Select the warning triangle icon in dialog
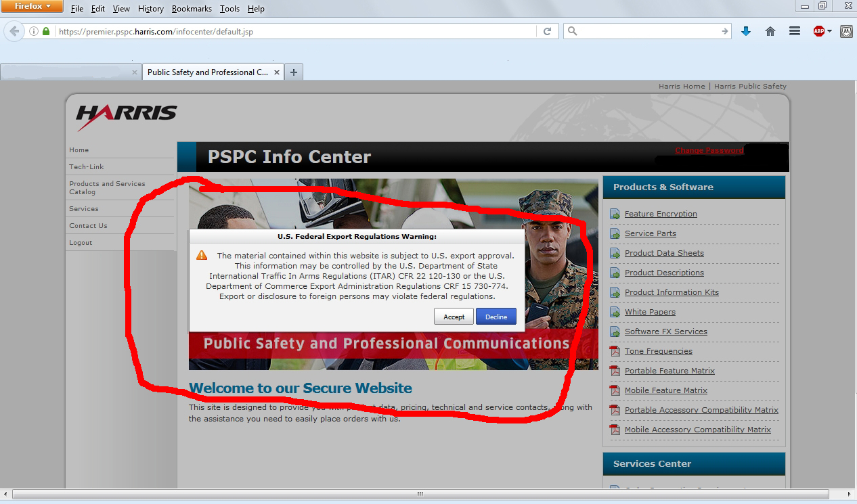This screenshot has width=857, height=504. pyautogui.click(x=202, y=255)
